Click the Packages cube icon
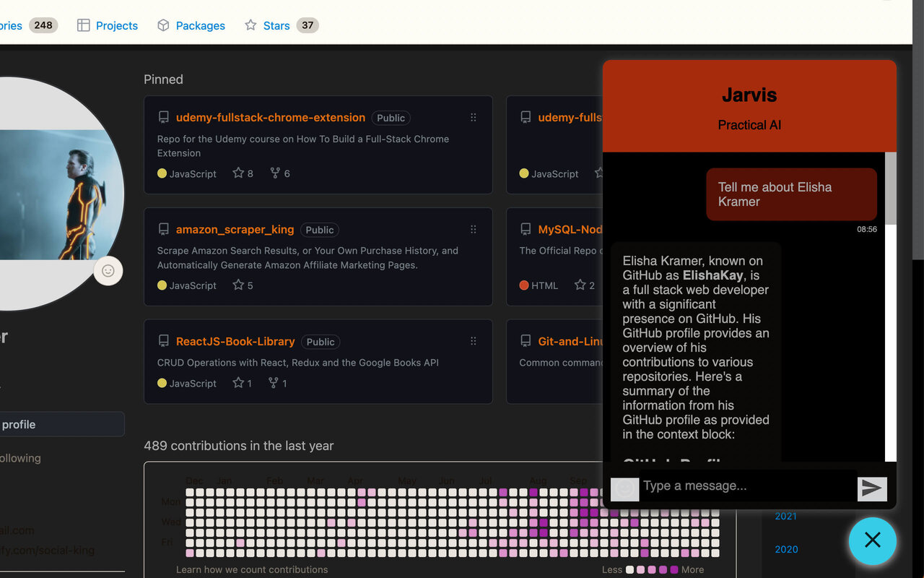The height and width of the screenshot is (578, 924). [163, 25]
